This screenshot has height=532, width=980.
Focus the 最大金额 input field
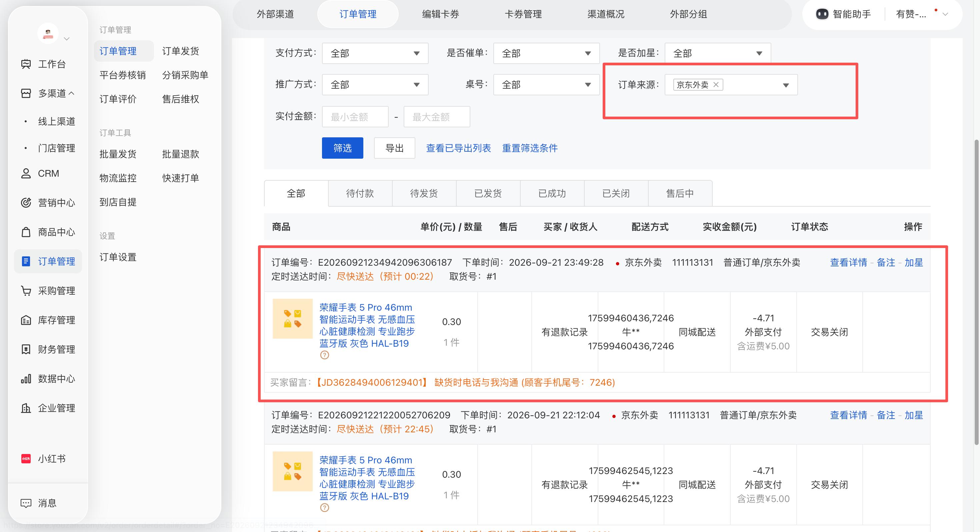click(x=437, y=117)
